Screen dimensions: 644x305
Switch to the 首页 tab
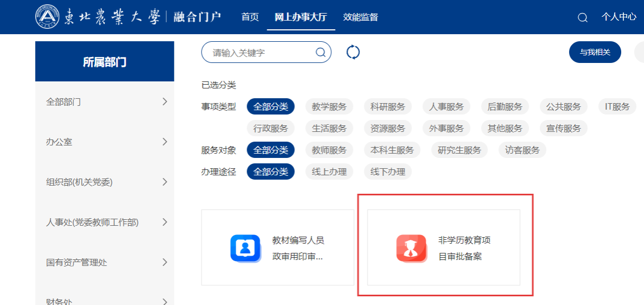[250, 17]
